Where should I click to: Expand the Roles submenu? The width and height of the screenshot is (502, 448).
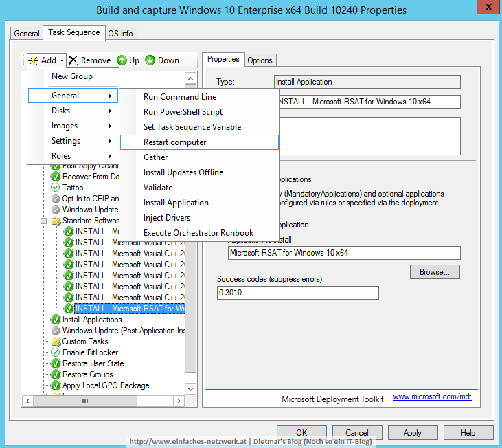(x=73, y=155)
